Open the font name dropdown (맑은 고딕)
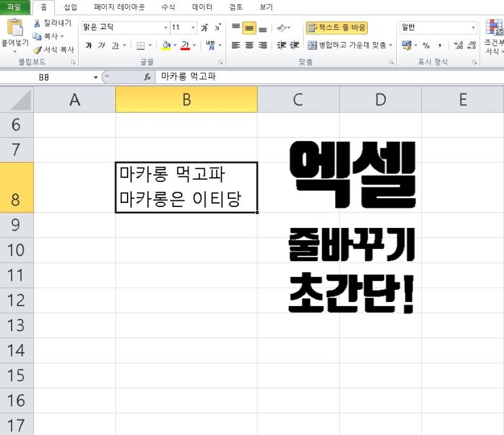504x435 pixels. pyautogui.click(x=166, y=28)
